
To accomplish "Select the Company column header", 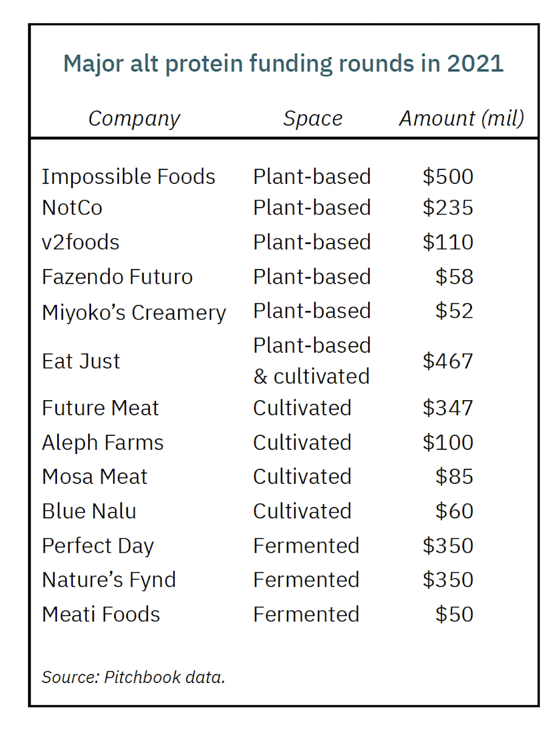I will [134, 118].
